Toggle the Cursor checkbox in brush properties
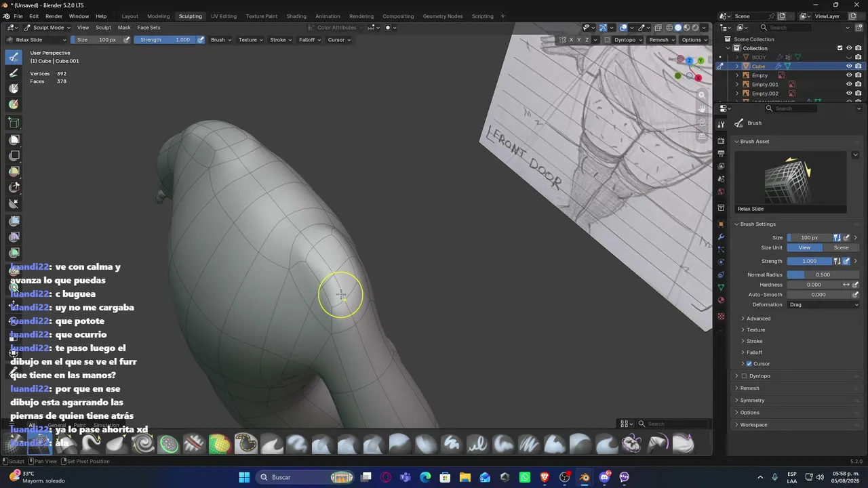Viewport: 868px width, 488px height. click(749, 364)
